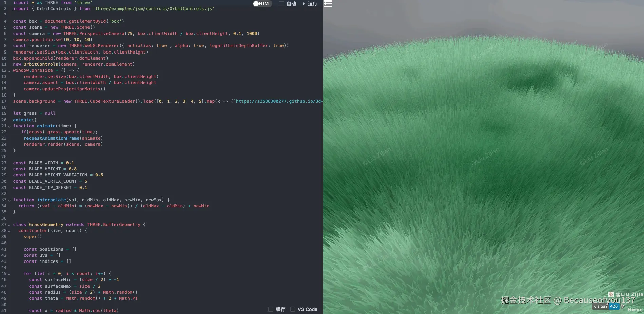This screenshot has height=314, width=644.
Task: Collapse the for loop at line 45
Action: pos(9,274)
